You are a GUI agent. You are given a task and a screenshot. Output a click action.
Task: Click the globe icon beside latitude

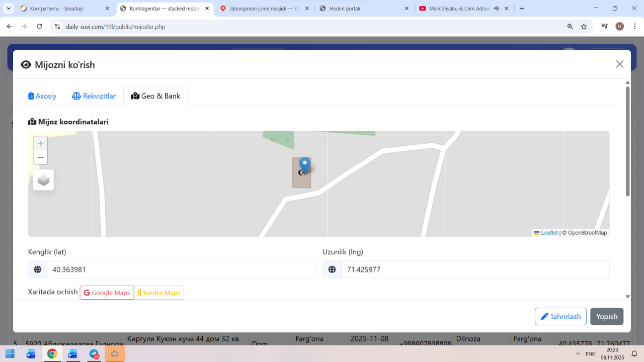[x=37, y=269]
